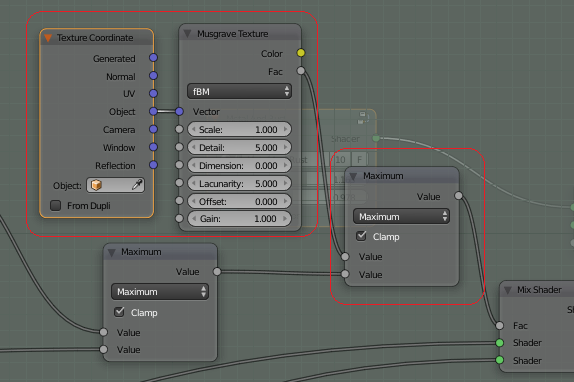Toggle Clamp on Maximum node below Musgrave Texture
The width and height of the screenshot is (574, 382).
(119, 312)
